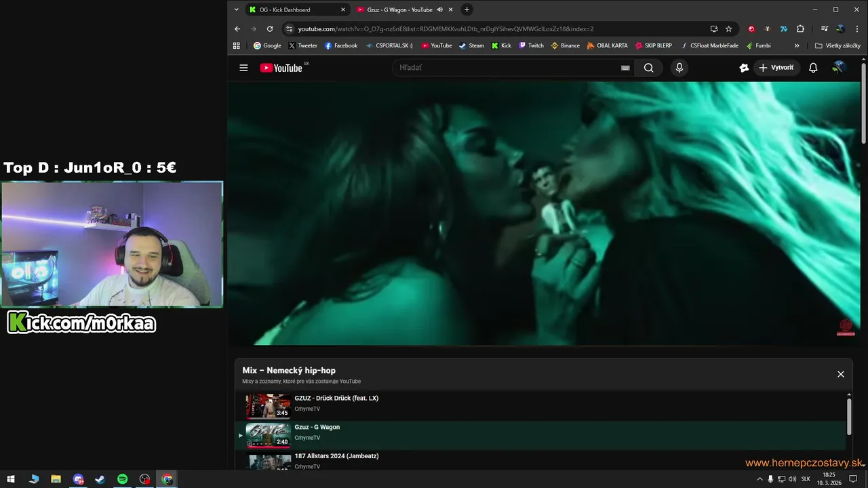View site information for youtube.com
Screen dimensions: 868x488
(x=289, y=28)
